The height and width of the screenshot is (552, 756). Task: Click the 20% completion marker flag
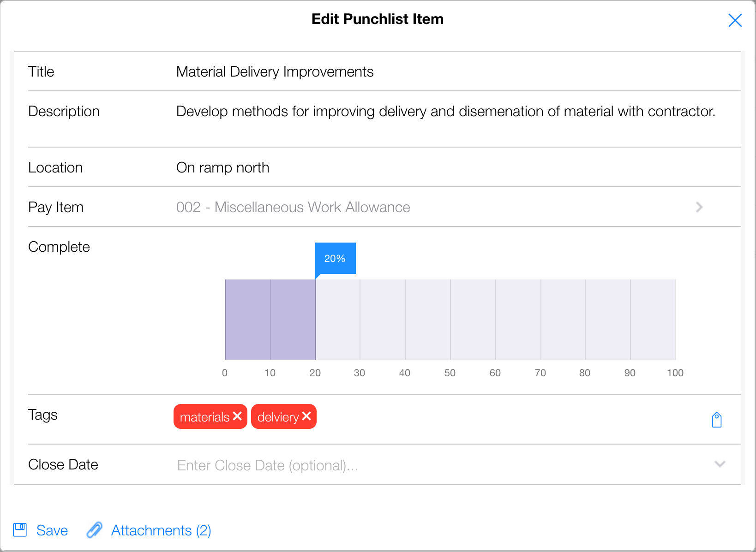point(335,258)
